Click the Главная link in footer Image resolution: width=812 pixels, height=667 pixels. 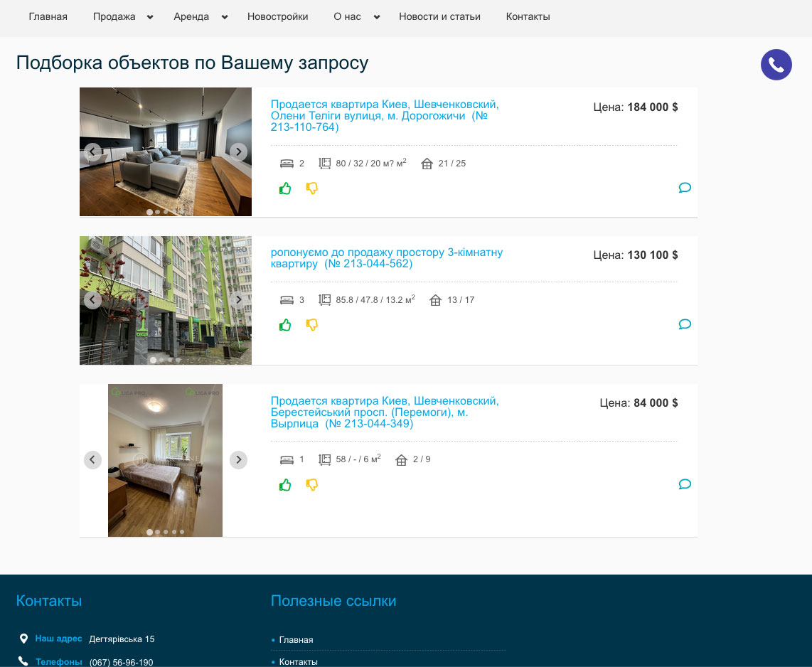296,640
